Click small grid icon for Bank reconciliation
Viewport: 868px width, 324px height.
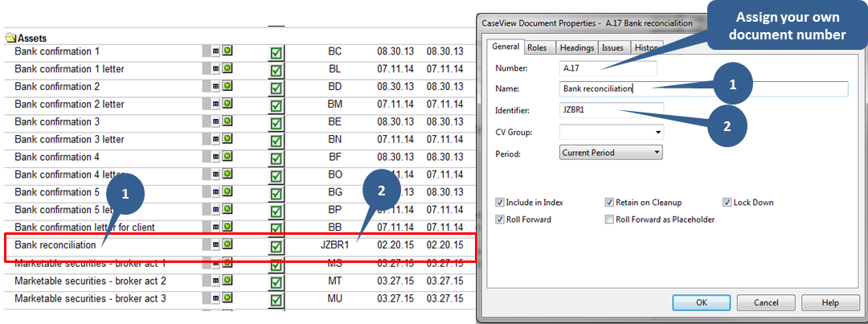point(216,244)
